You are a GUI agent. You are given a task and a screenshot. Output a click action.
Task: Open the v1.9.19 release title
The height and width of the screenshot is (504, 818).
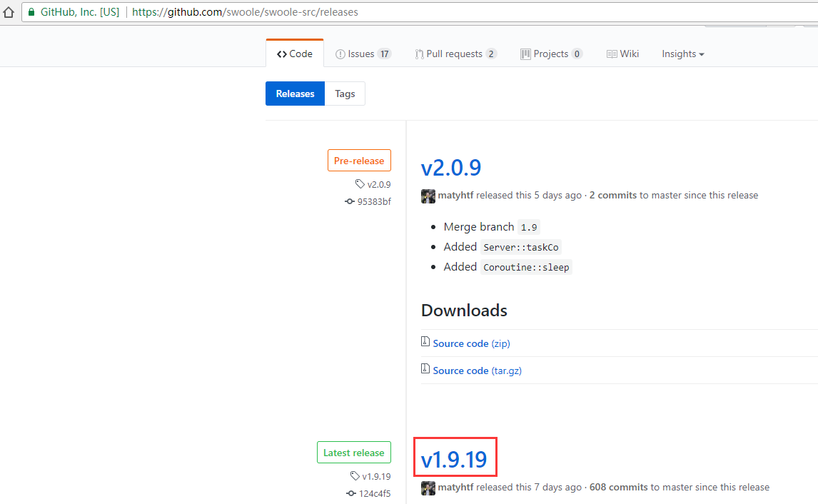point(454,459)
